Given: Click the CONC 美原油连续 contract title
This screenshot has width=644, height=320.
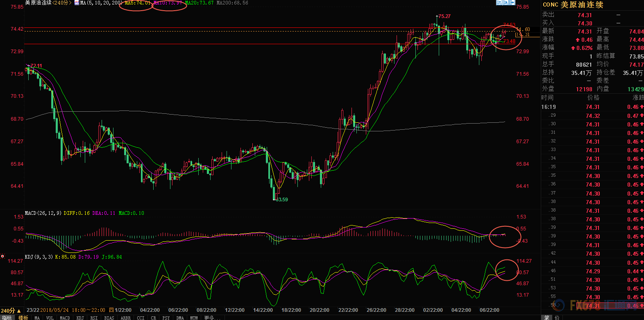Looking at the screenshot, I should [x=573, y=5].
